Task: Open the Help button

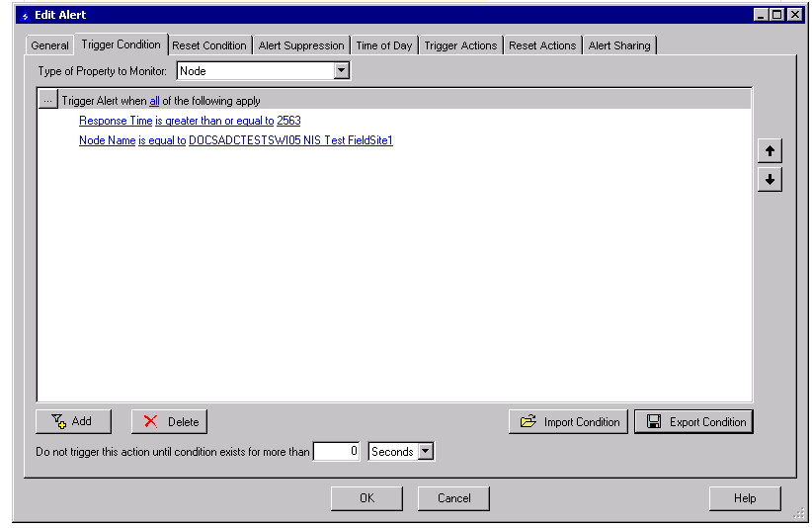Action: [x=745, y=498]
